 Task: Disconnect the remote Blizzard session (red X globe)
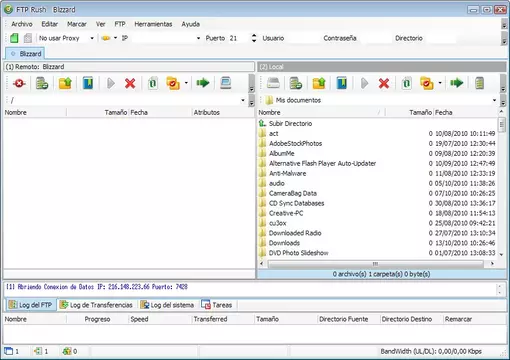(x=19, y=83)
